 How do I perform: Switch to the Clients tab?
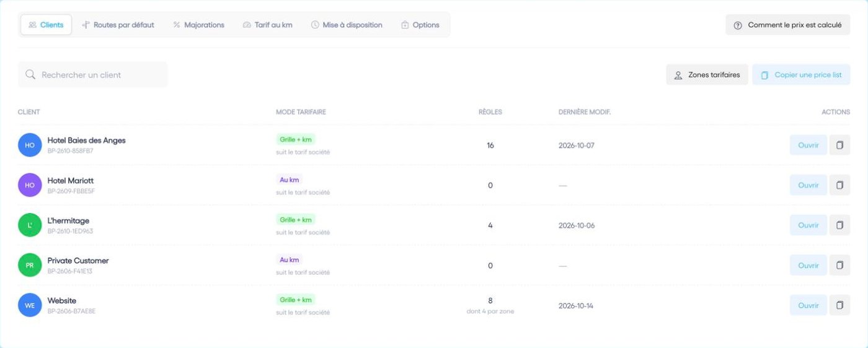[x=46, y=25]
